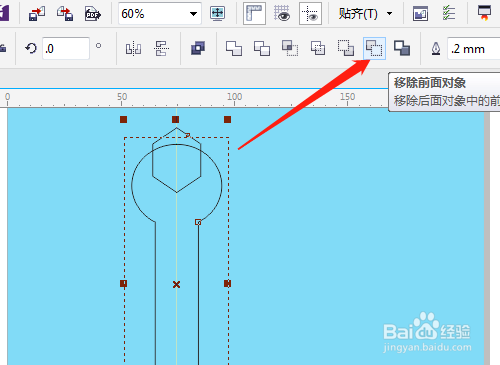This screenshot has width=500, height=365.
Task: Intersect the selected objects
Action: tap(290, 48)
